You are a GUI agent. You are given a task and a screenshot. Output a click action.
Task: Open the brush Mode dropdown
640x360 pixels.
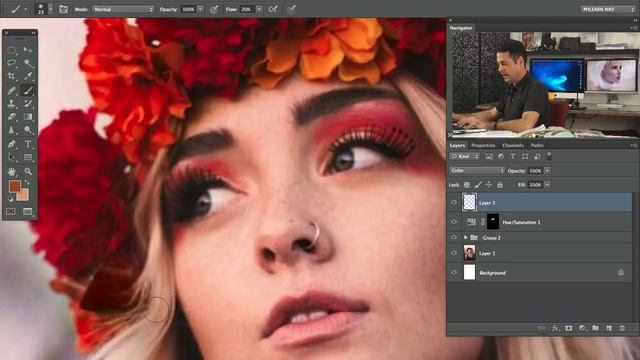click(123, 9)
